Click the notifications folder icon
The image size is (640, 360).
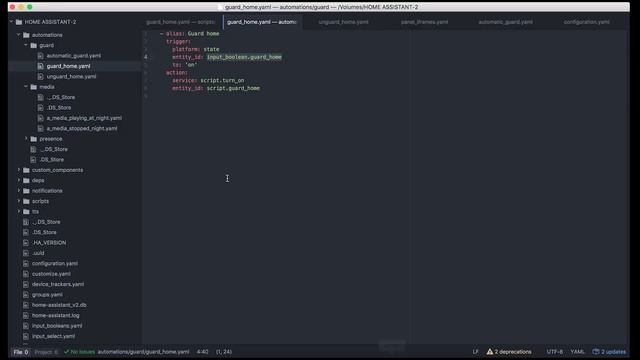27,191
